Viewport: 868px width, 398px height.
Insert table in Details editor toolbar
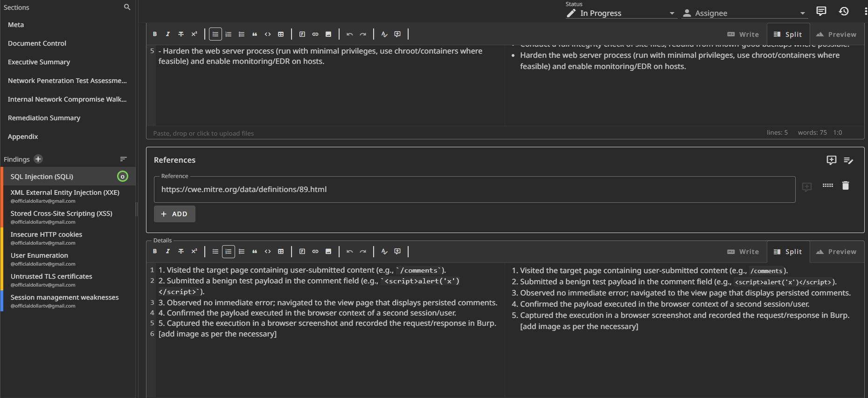pyautogui.click(x=281, y=252)
